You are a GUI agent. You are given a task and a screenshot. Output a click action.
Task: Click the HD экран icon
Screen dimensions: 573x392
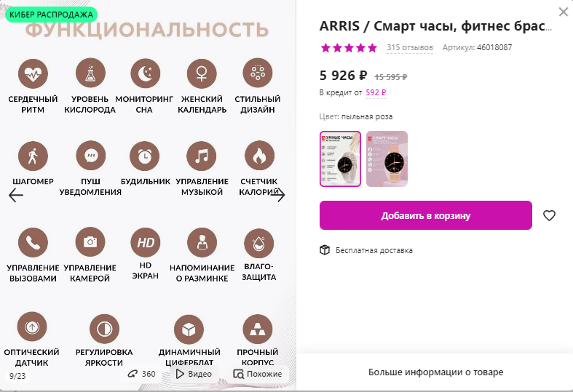click(145, 241)
